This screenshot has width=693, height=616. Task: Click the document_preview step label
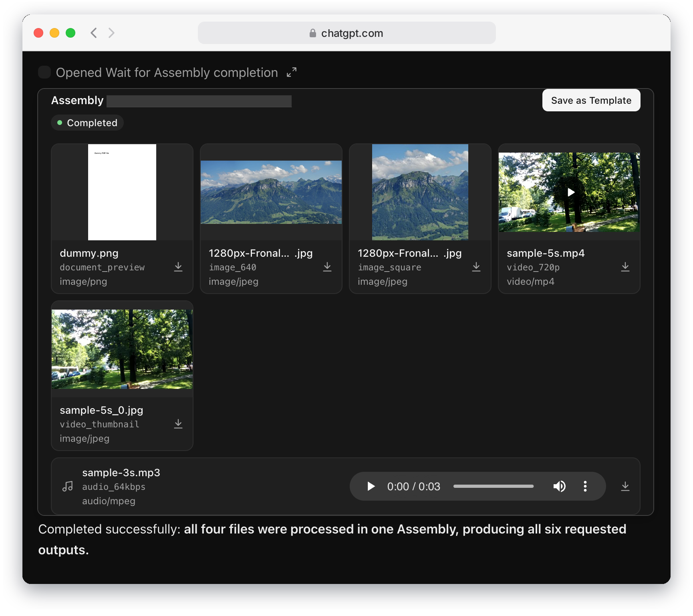102,267
